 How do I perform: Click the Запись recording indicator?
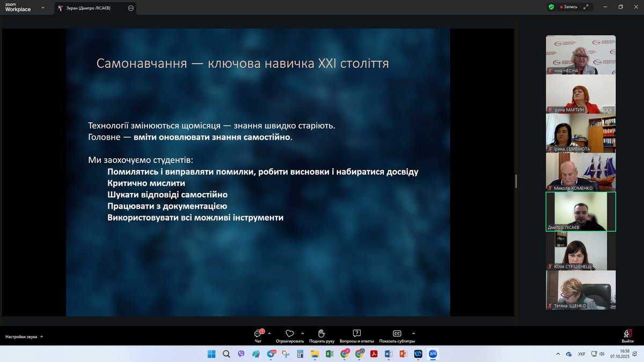pos(569,7)
